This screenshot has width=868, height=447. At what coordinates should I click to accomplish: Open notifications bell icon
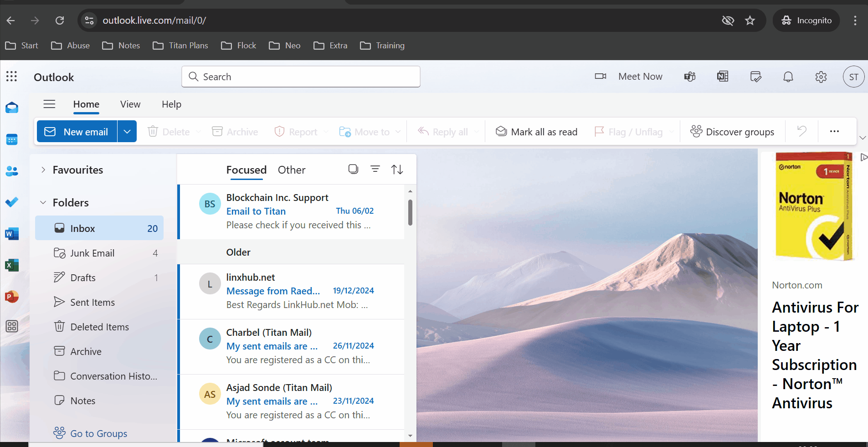[x=788, y=77]
